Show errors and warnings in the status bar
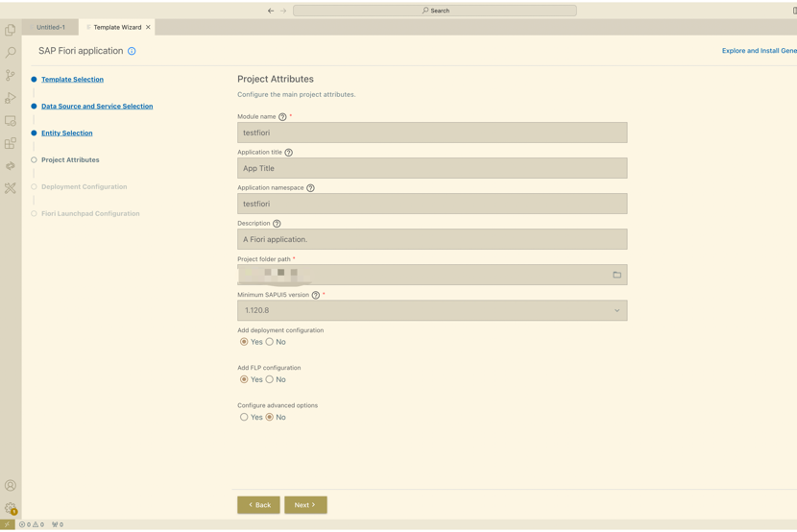Screen dimensions: 797x532 click(32, 524)
